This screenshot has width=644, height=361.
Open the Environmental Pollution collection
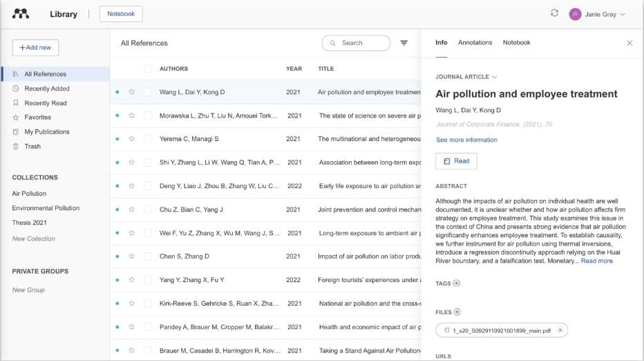pos(46,208)
